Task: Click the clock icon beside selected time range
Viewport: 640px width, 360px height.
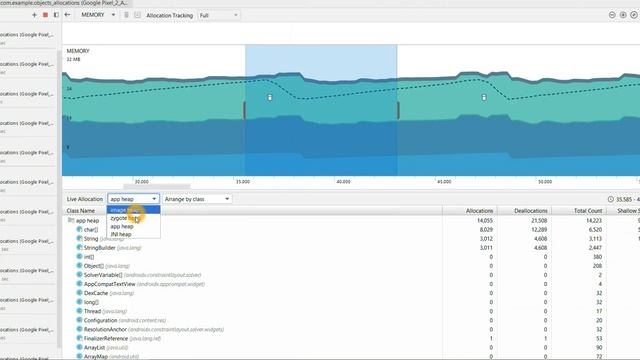Action: 611,199
